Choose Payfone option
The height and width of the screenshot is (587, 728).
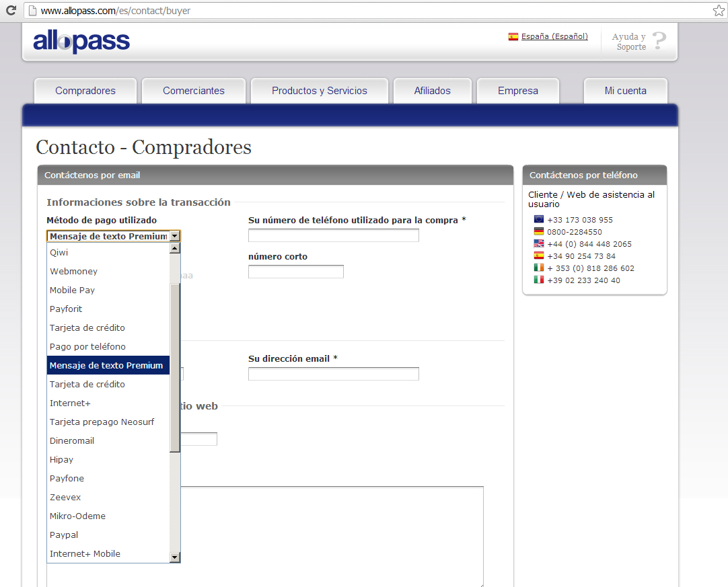[x=108, y=479]
